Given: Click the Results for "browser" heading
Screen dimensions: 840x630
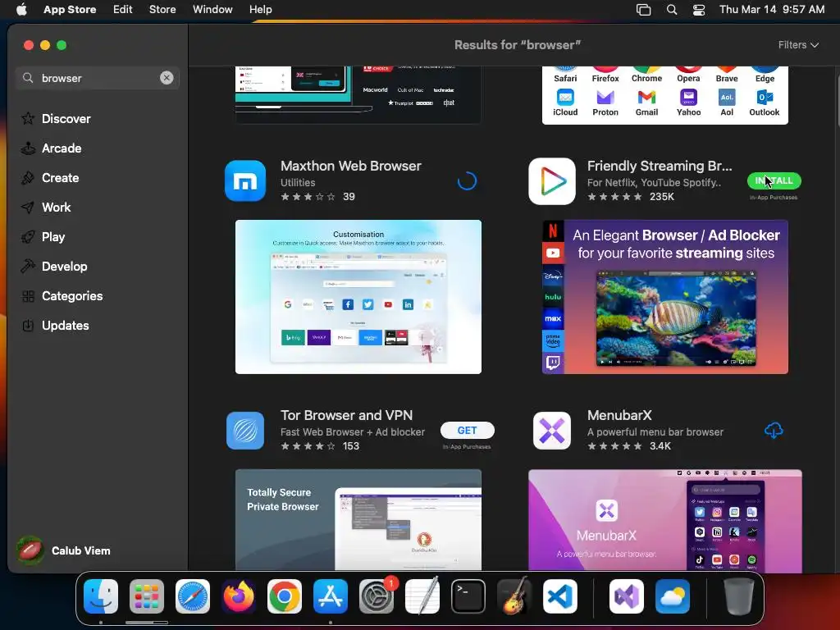Looking at the screenshot, I should [x=518, y=45].
